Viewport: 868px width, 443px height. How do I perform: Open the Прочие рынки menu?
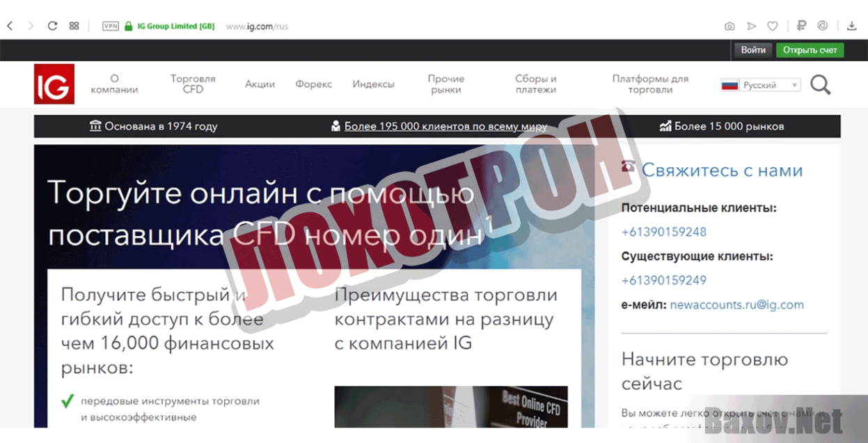pos(445,84)
